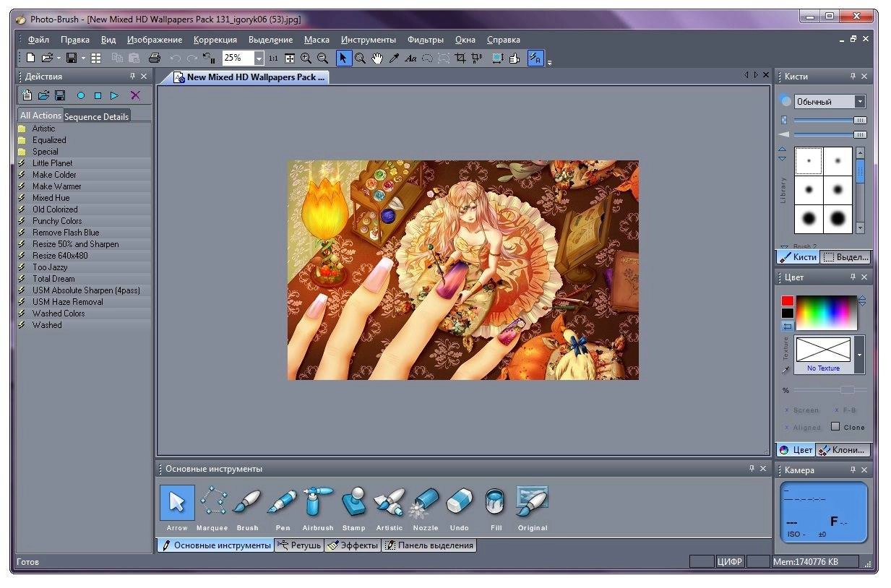Run the Total Dream action
The height and width of the screenshot is (588, 891).
tap(85, 279)
